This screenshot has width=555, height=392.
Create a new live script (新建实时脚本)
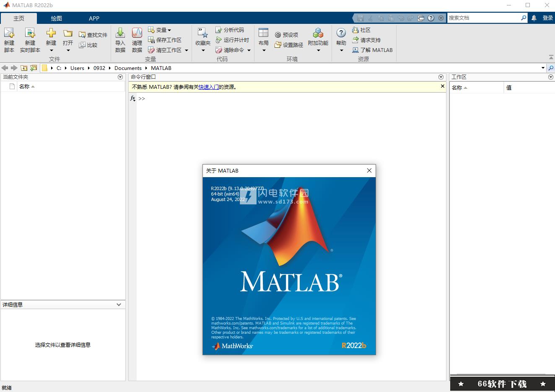pos(30,40)
